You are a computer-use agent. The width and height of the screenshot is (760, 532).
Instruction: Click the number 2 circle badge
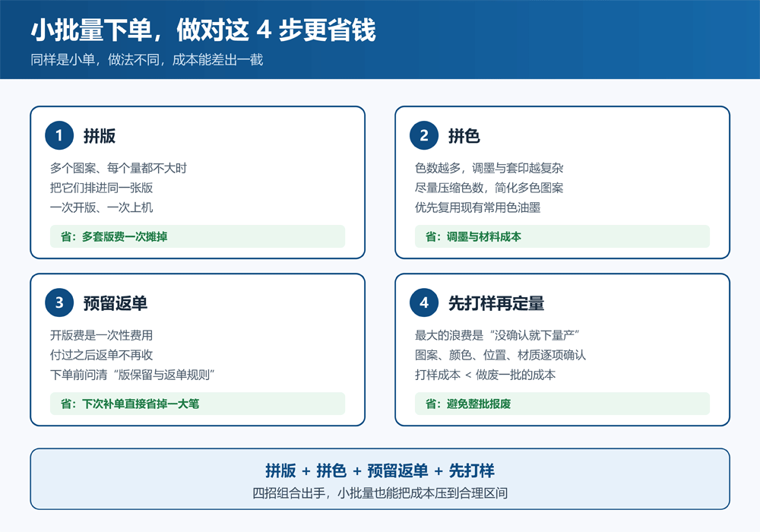(424, 135)
